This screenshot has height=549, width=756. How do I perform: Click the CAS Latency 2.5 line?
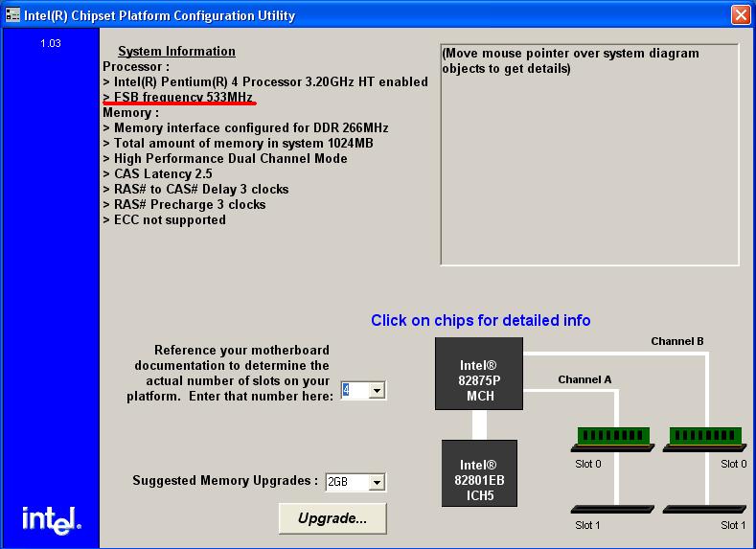[157, 173]
